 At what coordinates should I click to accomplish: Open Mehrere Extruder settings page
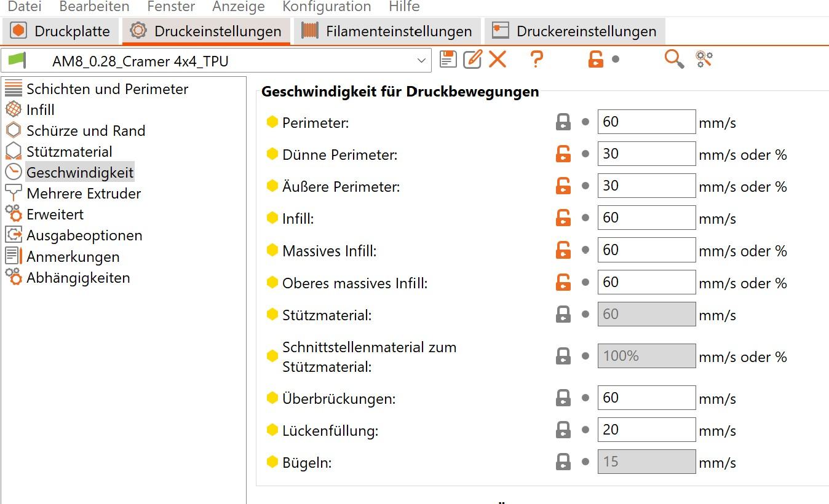84,194
